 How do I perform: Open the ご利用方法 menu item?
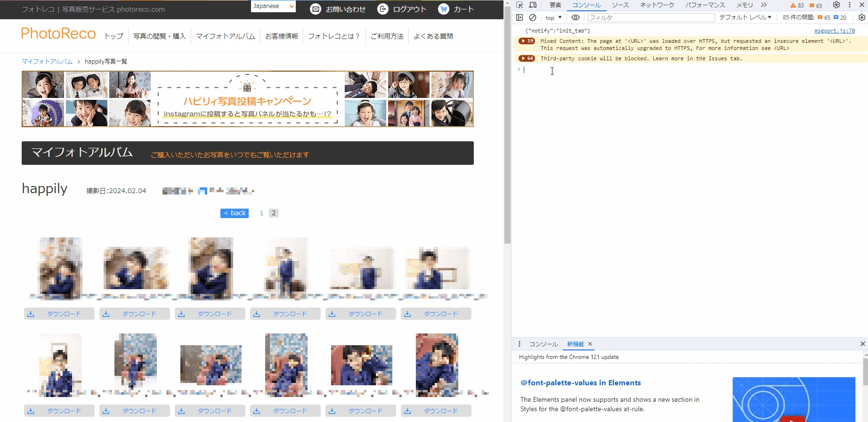coord(387,36)
